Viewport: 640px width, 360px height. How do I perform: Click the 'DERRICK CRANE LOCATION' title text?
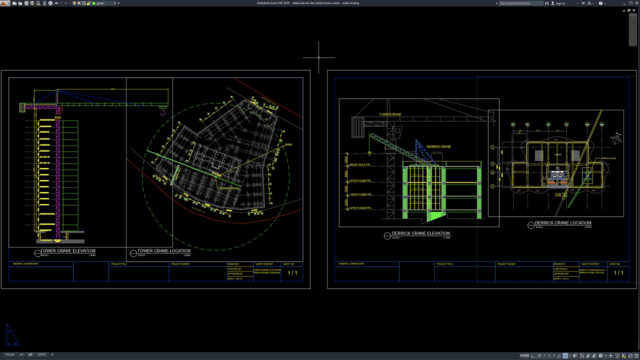pos(563,223)
